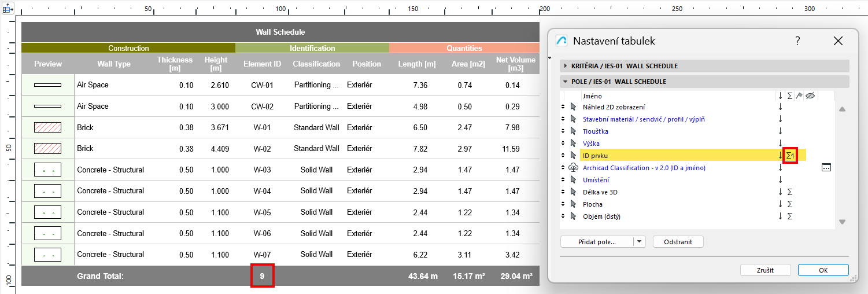
Task: Click the help question mark in the dialog
Action: (x=797, y=41)
